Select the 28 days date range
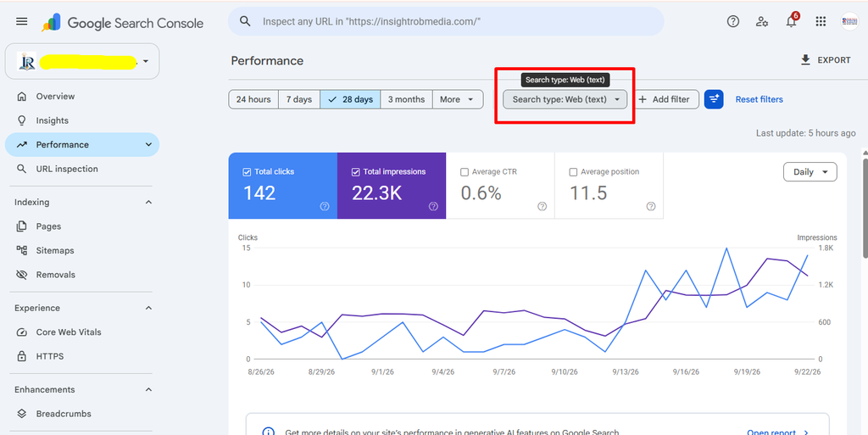 point(350,99)
